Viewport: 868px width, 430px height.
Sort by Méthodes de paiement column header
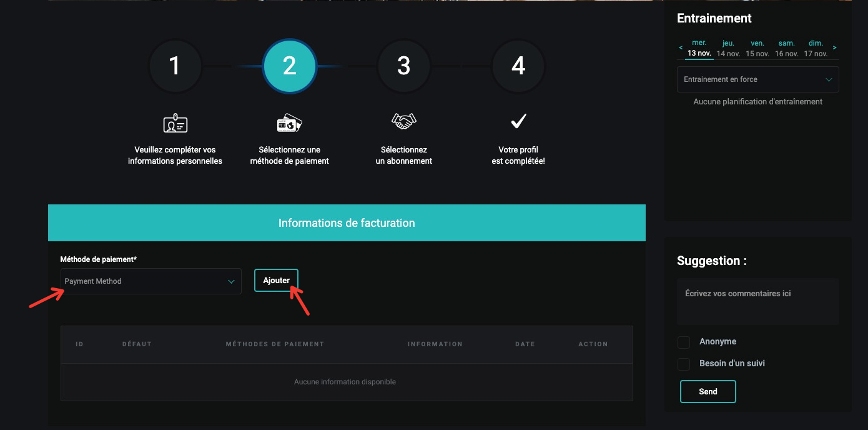click(275, 344)
